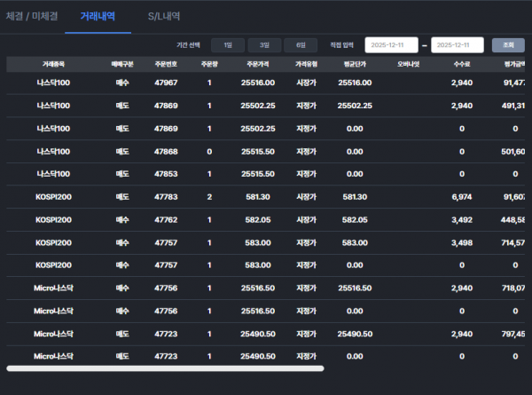Click KOSPI200 in the 47762 row

(53, 220)
